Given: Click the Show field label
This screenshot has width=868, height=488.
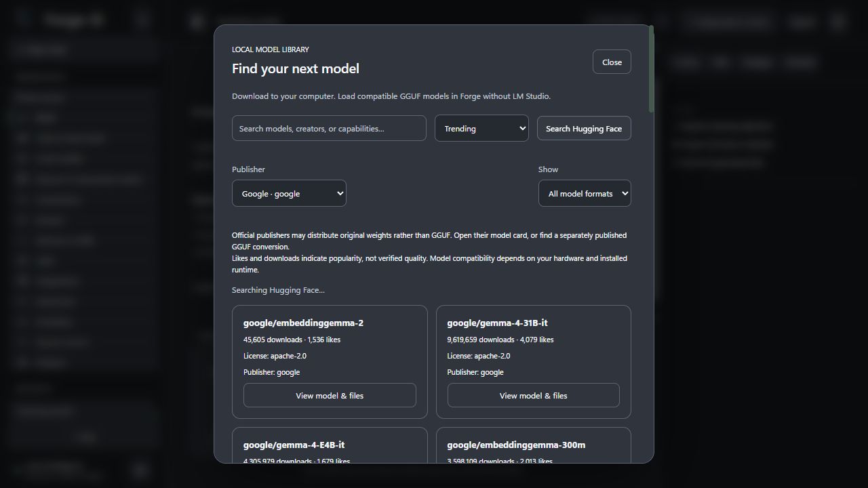Looking at the screenshot, I should (548, 169).
